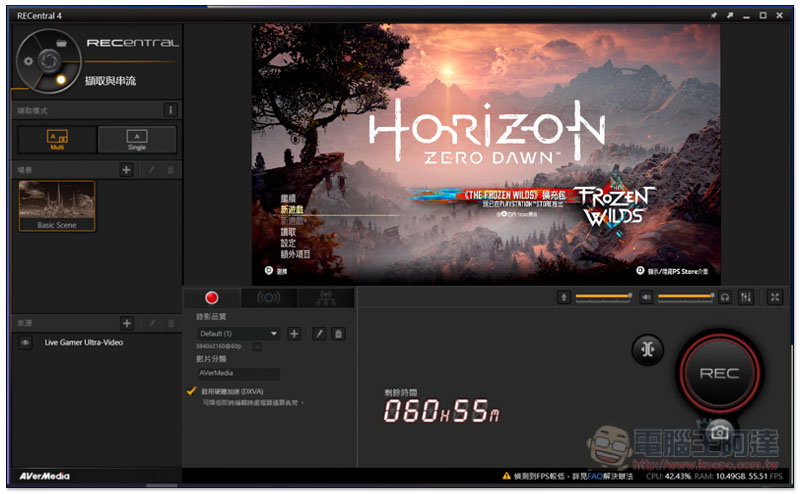The image size is (800, 494).
Task: Open settings gear in the RECentral wheel
Action: [28, 61]
